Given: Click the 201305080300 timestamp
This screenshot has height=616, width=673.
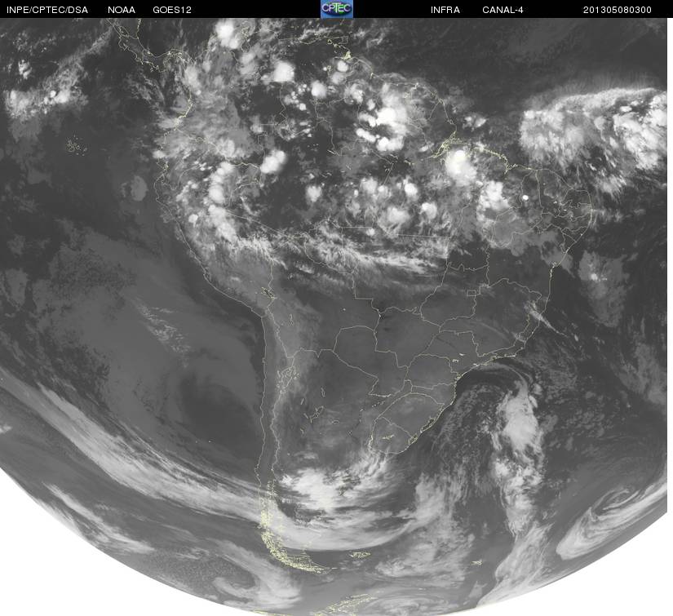Looking at the screenshot, I should coord(618,10).
